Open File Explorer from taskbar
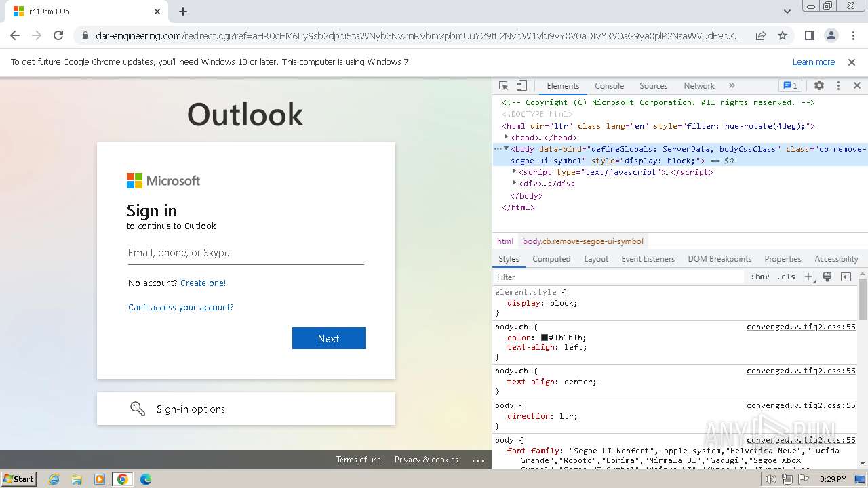This screenshot has width=868, height=488. click(77, 479)
